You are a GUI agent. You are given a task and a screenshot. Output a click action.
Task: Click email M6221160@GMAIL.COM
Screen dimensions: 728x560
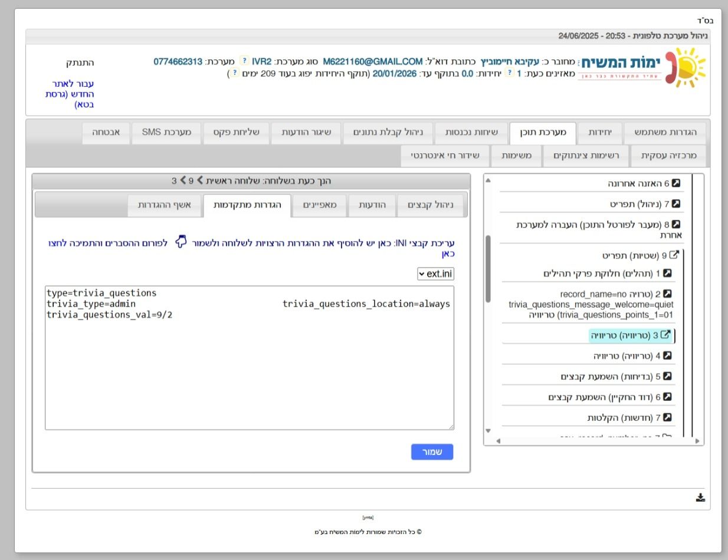(x=373, y=61)
